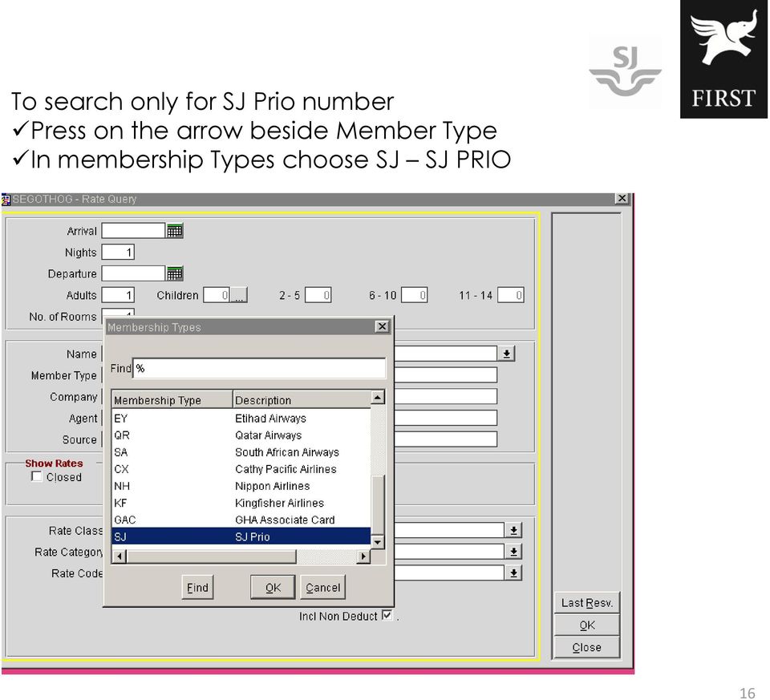Select the CX Cathy Pacific Airlines row
The width and height of the screenshot is (770, 700).
[x=241, y=469]
